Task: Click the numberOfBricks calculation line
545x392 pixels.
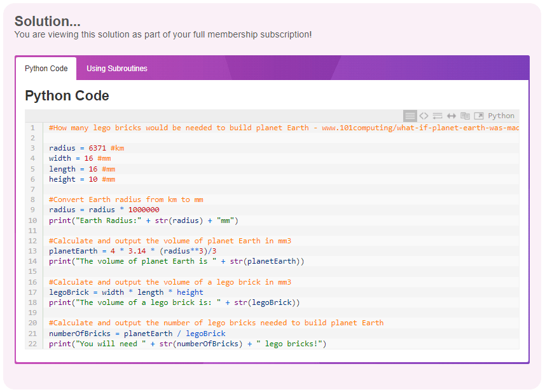Action: (137, 334)
